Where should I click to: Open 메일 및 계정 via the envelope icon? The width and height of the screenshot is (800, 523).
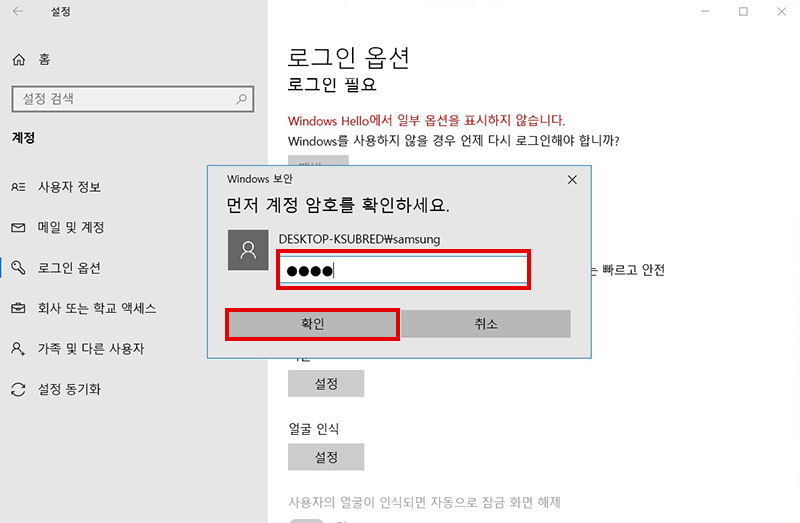(x=18, y=228)
